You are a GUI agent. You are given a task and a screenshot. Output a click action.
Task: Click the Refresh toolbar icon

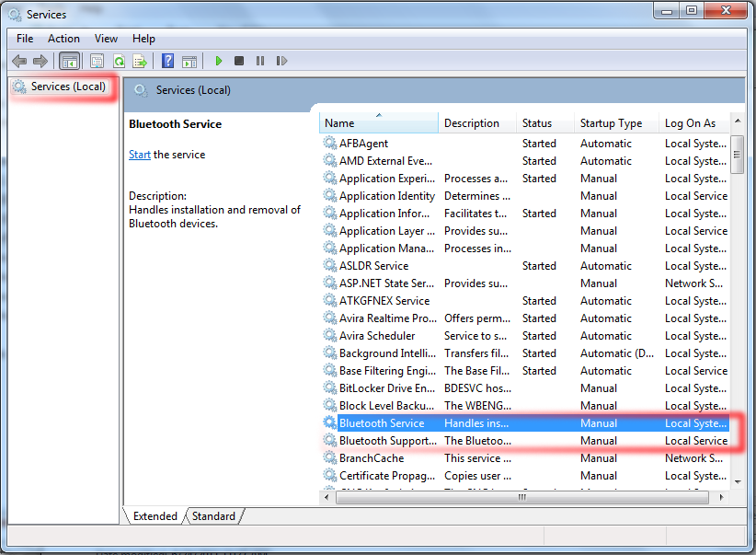(x=119, y=62)
